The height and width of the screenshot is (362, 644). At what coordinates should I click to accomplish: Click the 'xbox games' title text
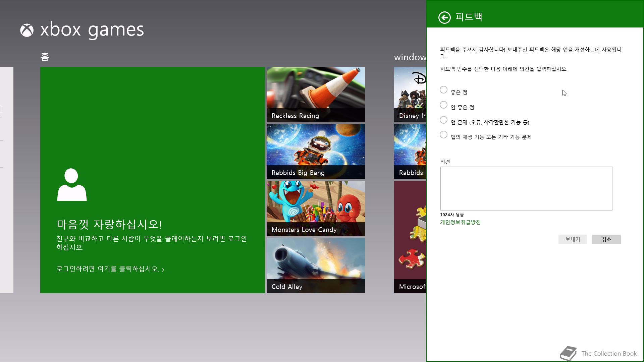pyautogui.click(x=92, y=30)
